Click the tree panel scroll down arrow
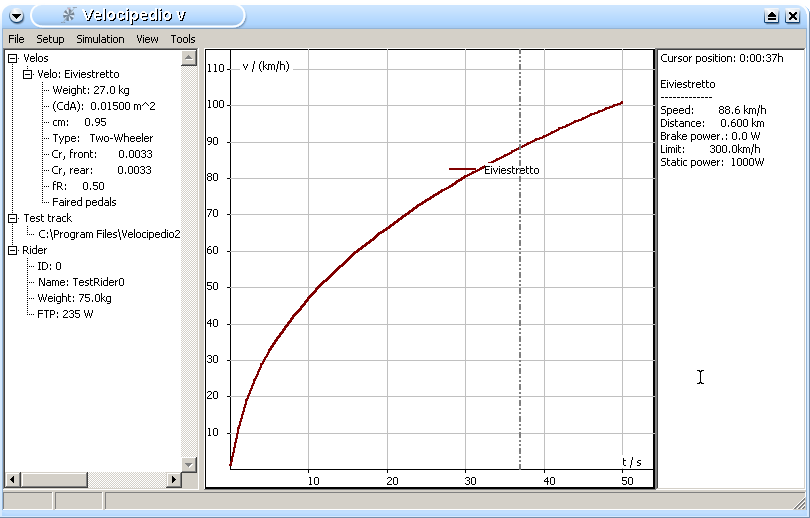The width and height of the screenshot is (810, 518). tap(188, 465)
